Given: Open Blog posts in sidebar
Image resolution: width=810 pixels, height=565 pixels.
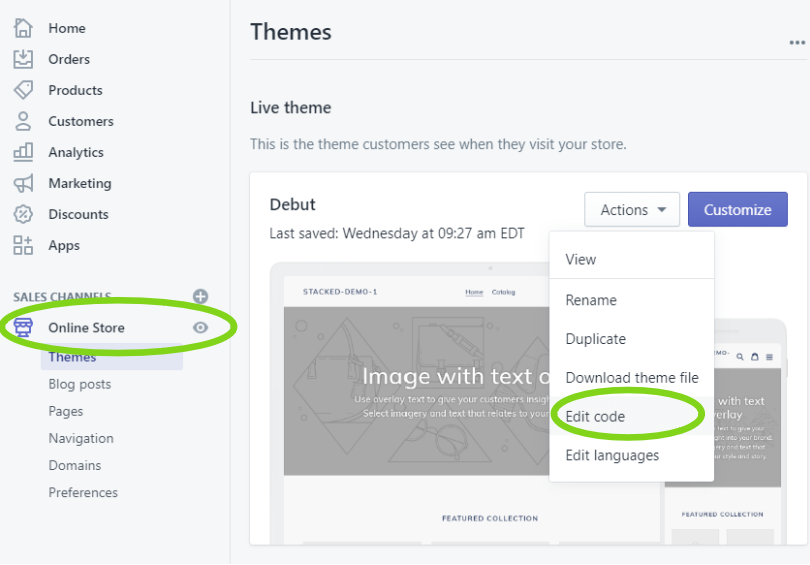Looking at the screenshot, I should coord(80,384).
